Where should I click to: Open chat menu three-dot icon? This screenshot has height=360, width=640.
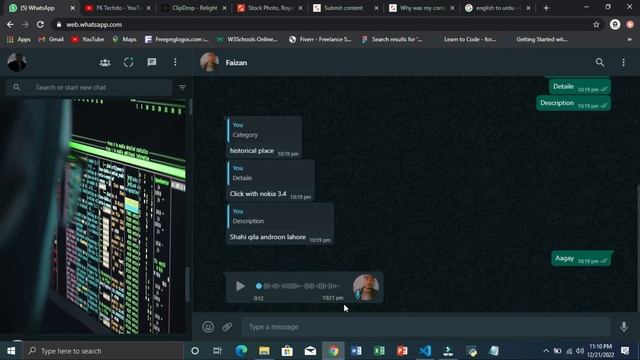[623, 62]
